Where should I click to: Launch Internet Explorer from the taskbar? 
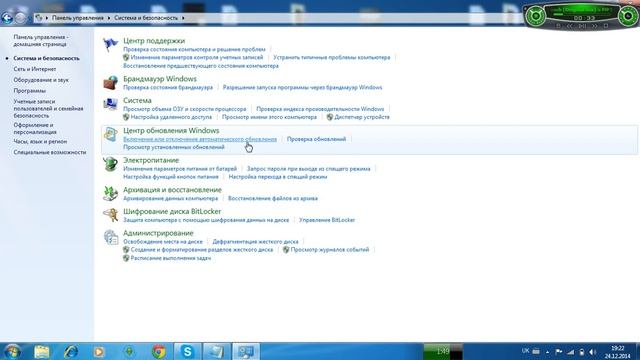[x=71, y=351]
